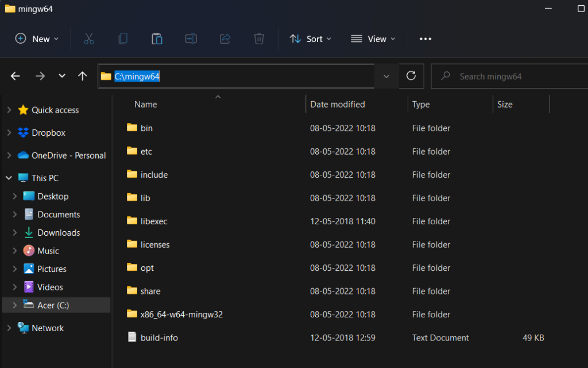Select the build-info text document

pos(159,338)
